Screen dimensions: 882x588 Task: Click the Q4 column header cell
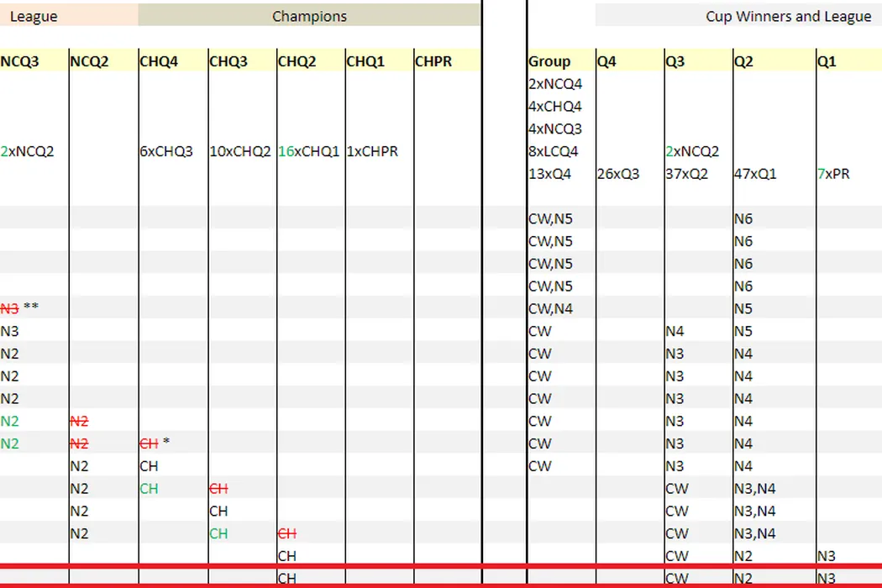(x=628, y=61)
